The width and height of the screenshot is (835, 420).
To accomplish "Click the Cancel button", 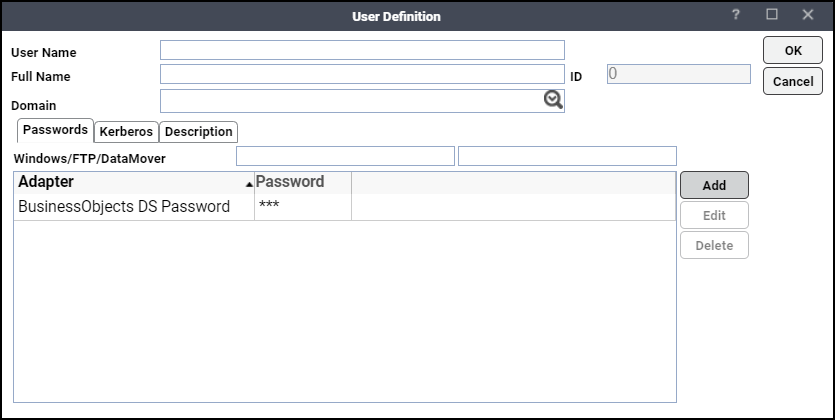I will pos(793,81).
